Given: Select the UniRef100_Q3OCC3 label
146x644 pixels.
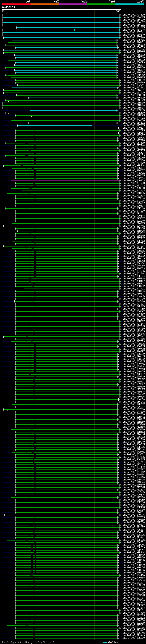Looking at the screenshot, I should (x=133, y=48).
